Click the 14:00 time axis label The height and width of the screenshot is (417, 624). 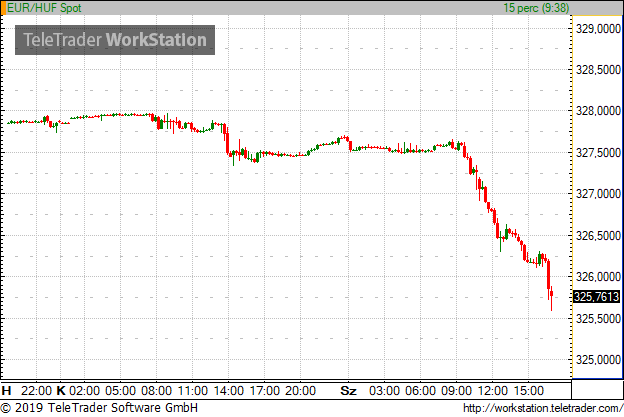[228, 391]
